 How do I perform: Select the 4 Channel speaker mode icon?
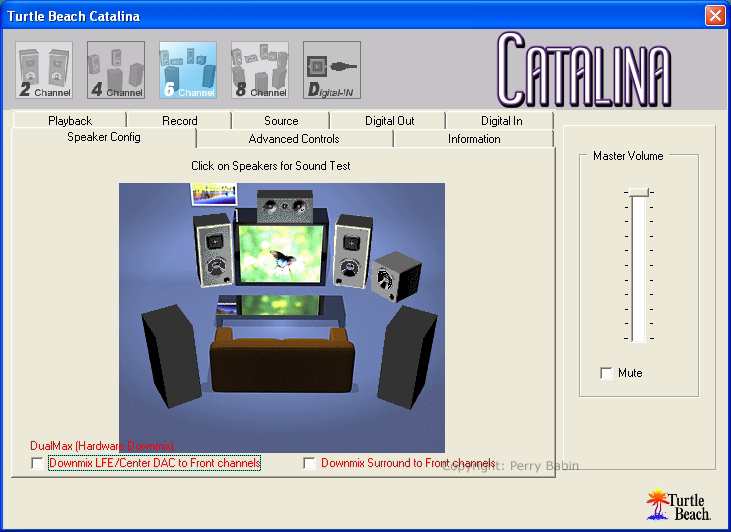(x=116, y=70)
